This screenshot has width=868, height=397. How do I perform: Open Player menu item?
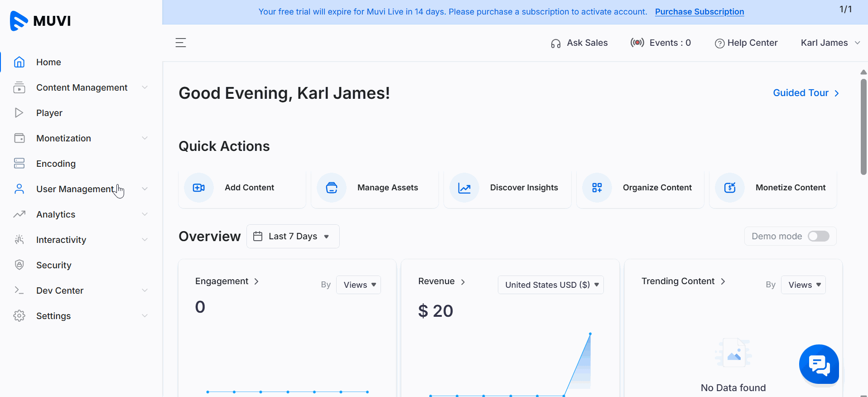coord(49,113)
